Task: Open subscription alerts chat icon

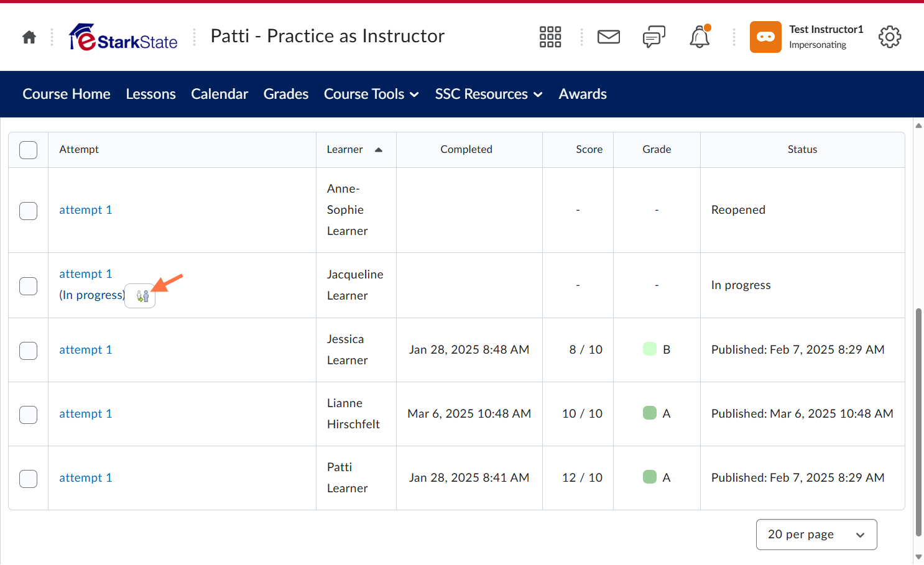Action: tap(654, 37)
